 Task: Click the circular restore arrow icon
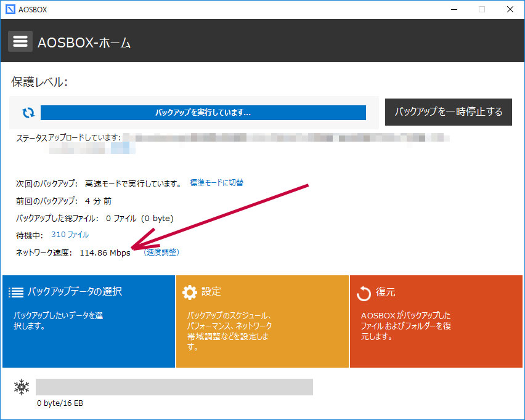click(364, 294)
